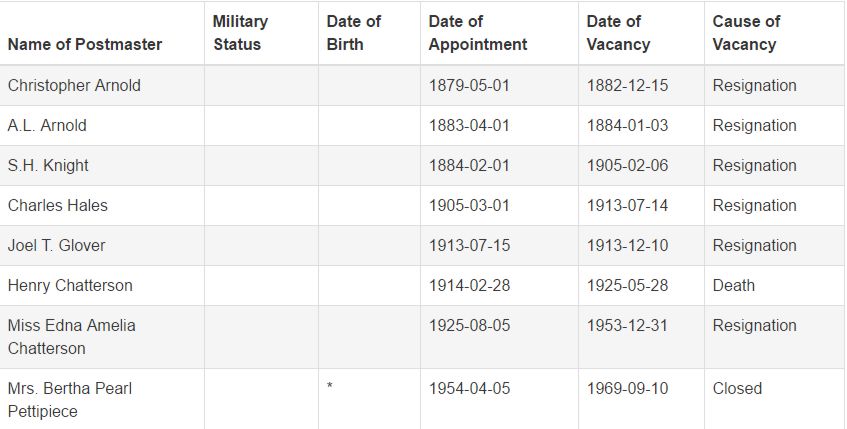847x429 pixels.
Task: Select appointment date 1879-05-01
Action: (x=469, y=85)
